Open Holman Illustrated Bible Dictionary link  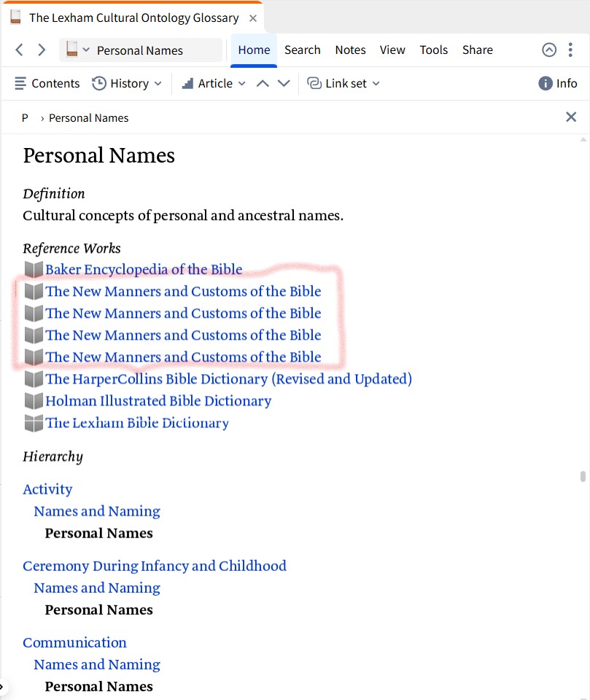[158, 400]
